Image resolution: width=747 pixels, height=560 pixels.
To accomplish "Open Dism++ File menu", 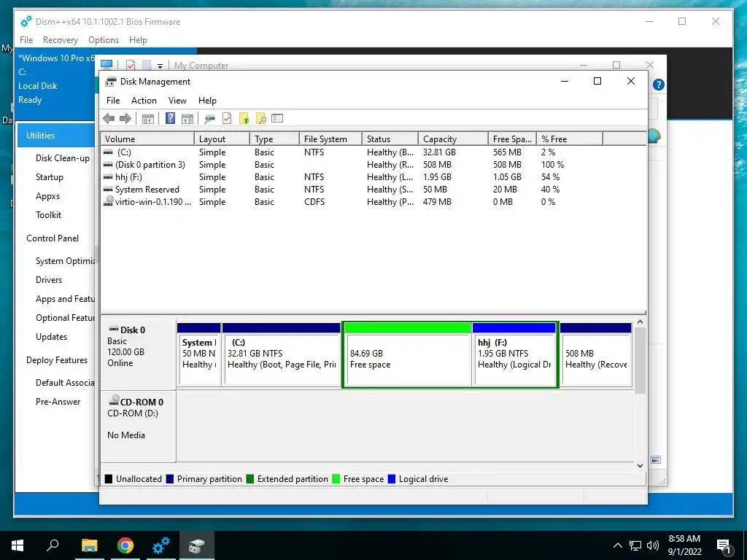I will pyautogui.click(x=26, y=40).
